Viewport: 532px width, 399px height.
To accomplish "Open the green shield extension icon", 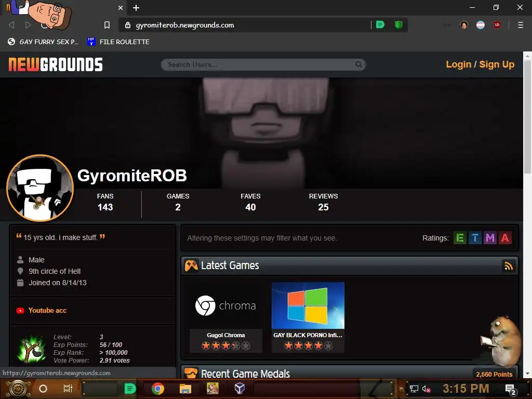I will point(398,25).
